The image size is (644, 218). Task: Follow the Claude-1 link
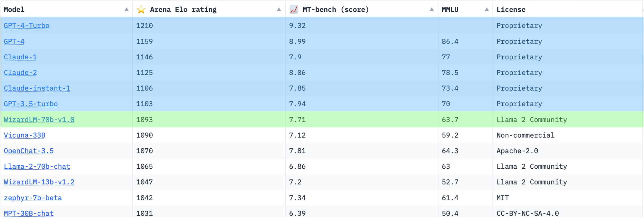tap(20, 57)
